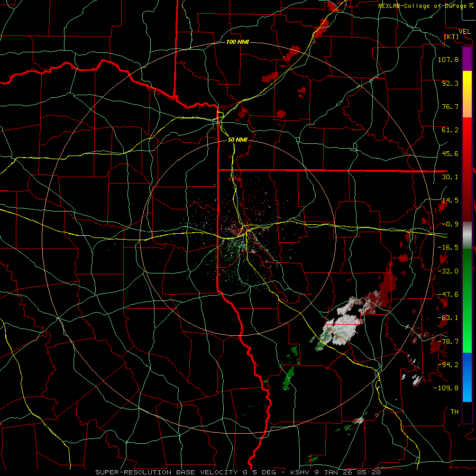Click the 30.1 legend value

450,177
